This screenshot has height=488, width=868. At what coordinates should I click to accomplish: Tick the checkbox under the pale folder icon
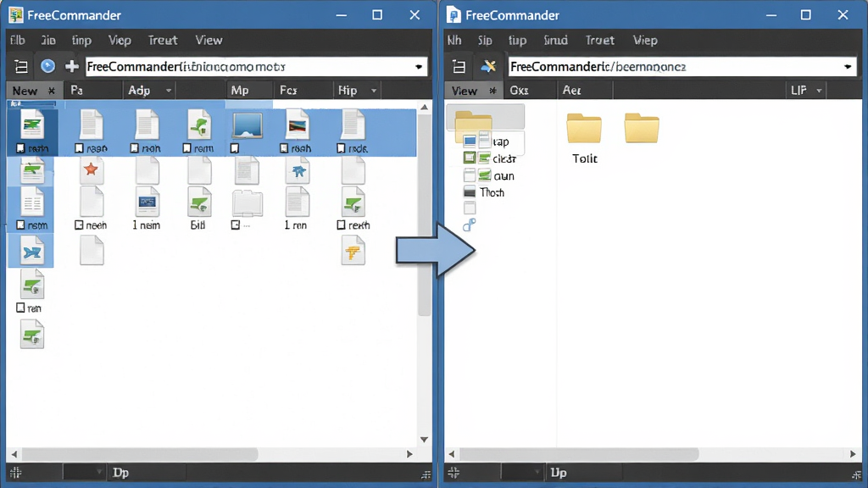pos(236,225)
